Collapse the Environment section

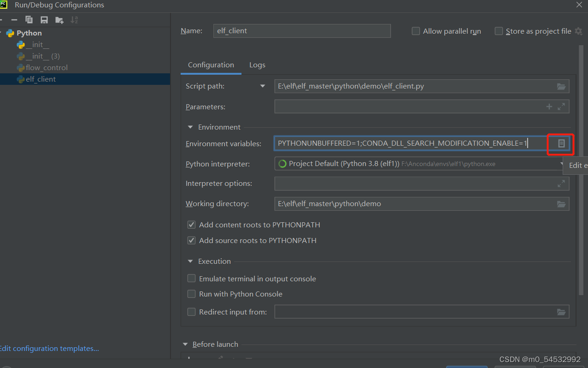190,127
